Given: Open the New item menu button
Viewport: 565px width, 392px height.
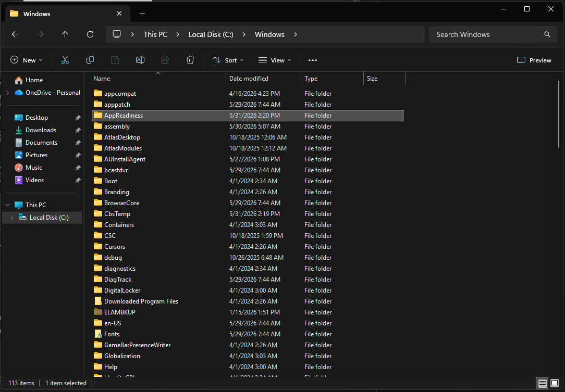Looking at the screenshot, I should point(26,60).
